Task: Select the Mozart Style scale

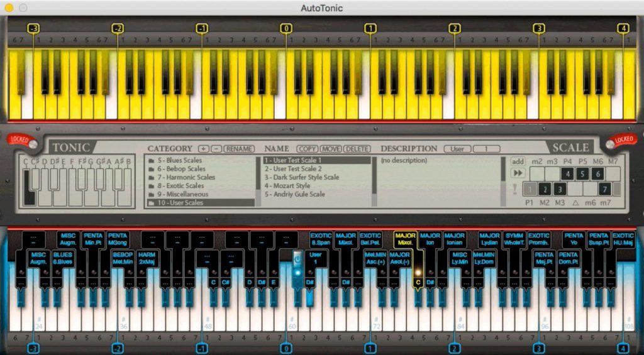Action: 287,186
